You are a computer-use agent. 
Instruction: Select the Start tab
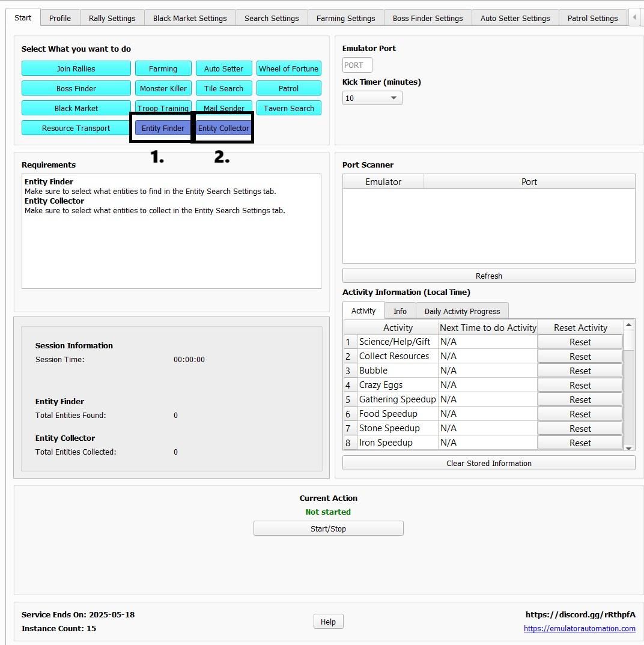tap(23, 17)
